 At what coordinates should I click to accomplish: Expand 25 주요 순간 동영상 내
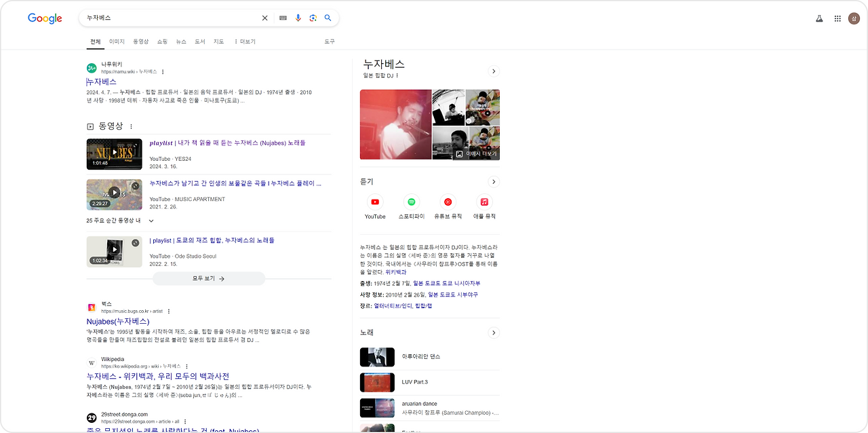(151, 221)
